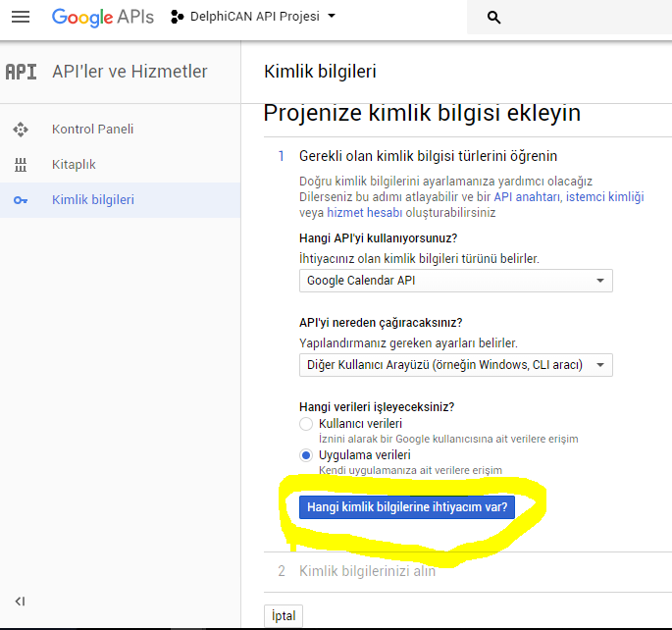
Task: Click the key icon for Kimlik bilgileri
Action: 21,200
